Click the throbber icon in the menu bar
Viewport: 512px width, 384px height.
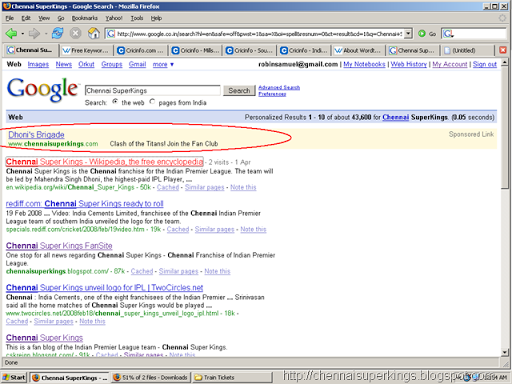point(502,18)
